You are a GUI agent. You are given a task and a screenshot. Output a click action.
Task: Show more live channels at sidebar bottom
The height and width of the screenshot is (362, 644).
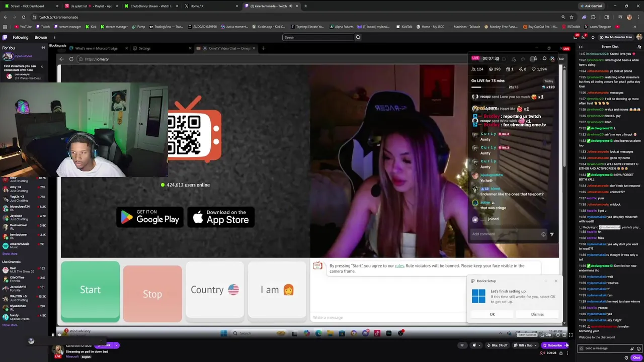click(x=10, y=325)
